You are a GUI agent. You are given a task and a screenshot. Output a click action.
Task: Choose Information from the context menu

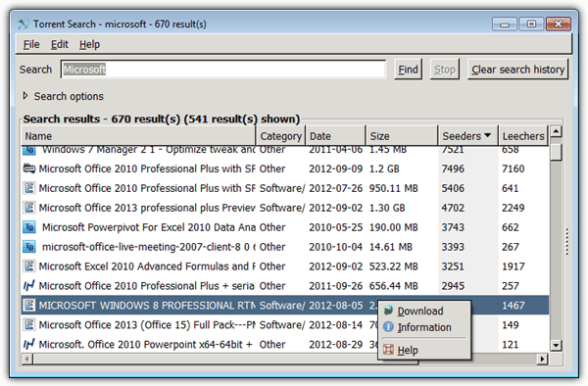coord(424,327)
